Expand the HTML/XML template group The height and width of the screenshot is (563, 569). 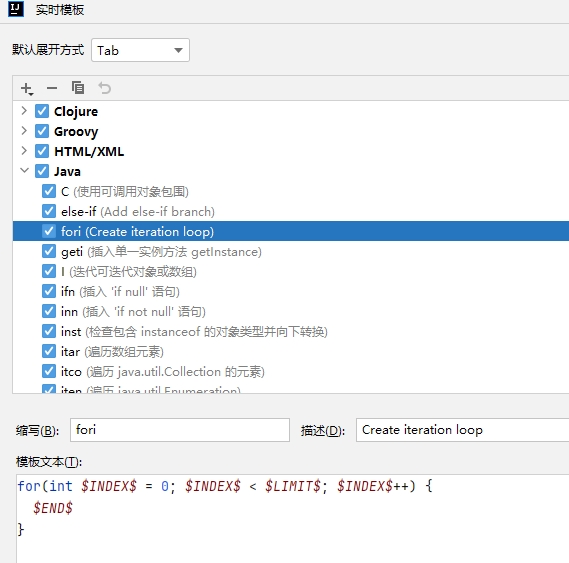click(24, 151)
